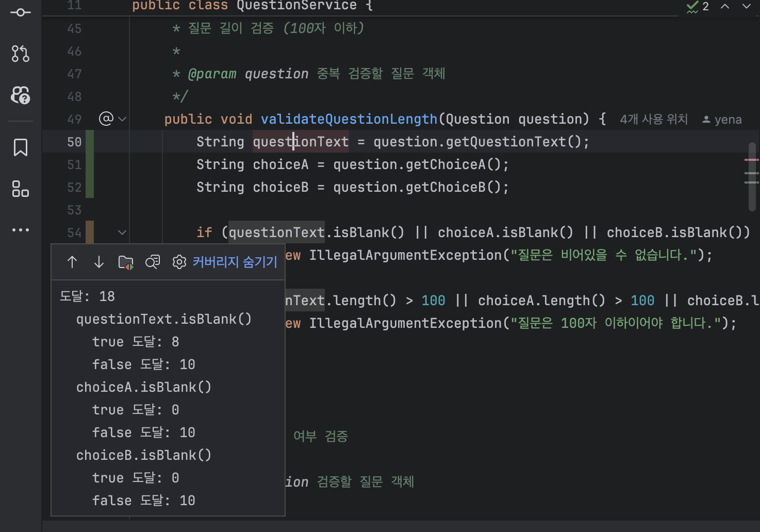Image resolution: width=760 pixels, height=532 pixels.
Task: Click the yena author icon hint
Action: tap(706, 120)
